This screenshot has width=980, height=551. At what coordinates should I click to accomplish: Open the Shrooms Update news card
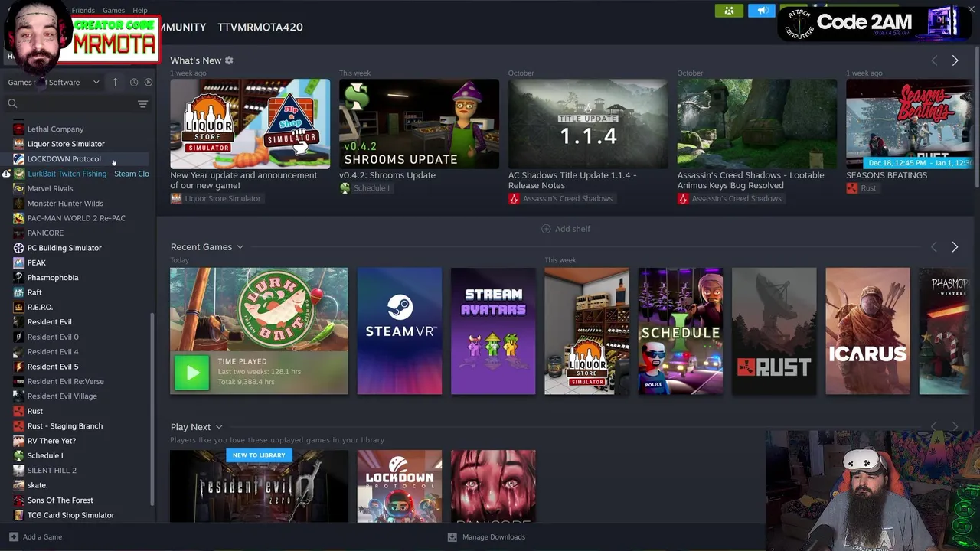[419, 124]
